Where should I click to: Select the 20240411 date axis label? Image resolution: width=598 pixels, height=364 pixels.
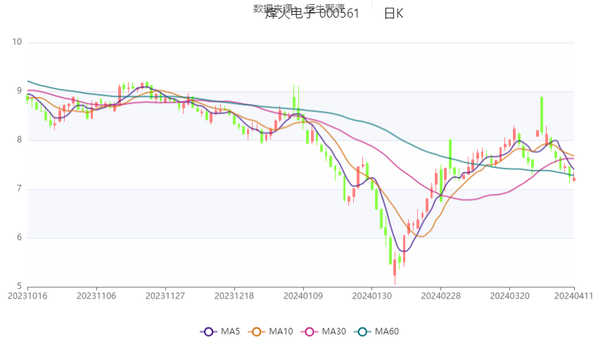pos(575,297)
